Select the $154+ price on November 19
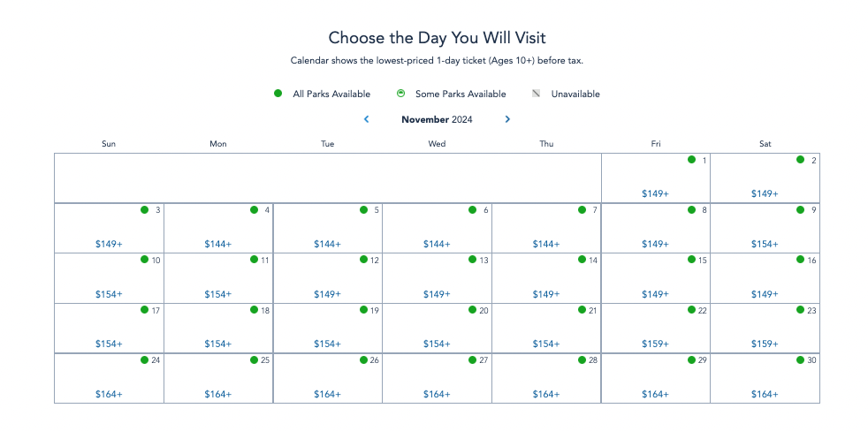 327,344
